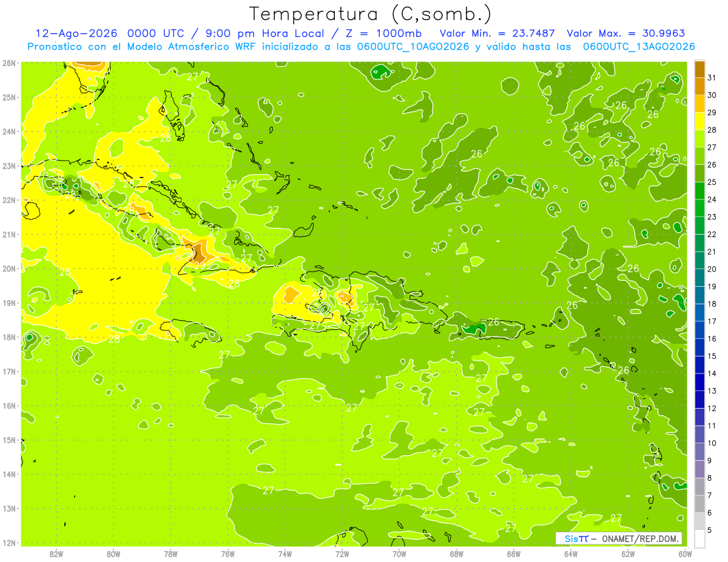
Task: Click the '20' label on the color scale
Action: 712,269
